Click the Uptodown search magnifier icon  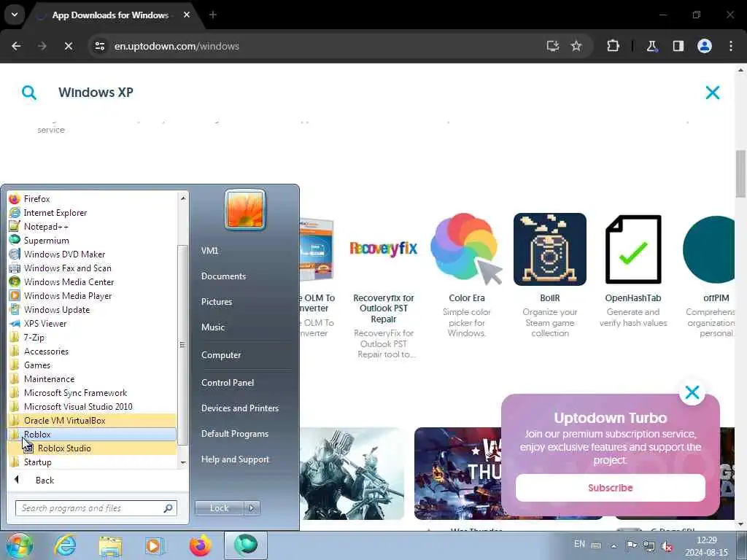29,93
